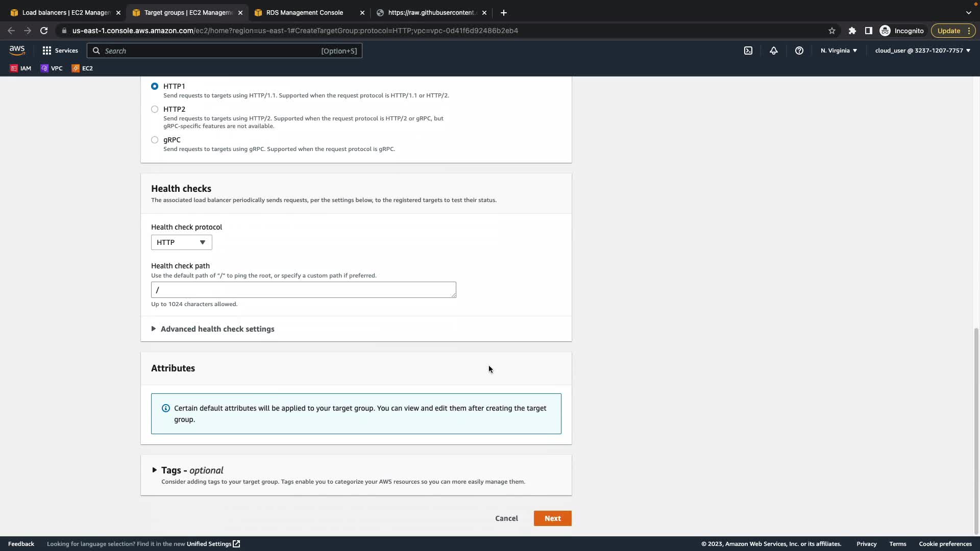This screenshot has width=980, height=551.
Task: Click the IAM shortcut in favorites bar
Action: click(x=20, y=68)
